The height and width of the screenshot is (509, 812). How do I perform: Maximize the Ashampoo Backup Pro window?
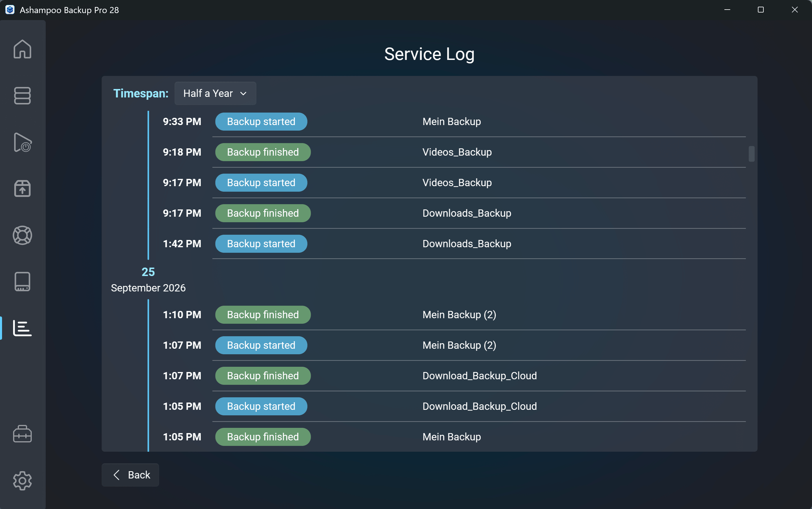(761, 10)
